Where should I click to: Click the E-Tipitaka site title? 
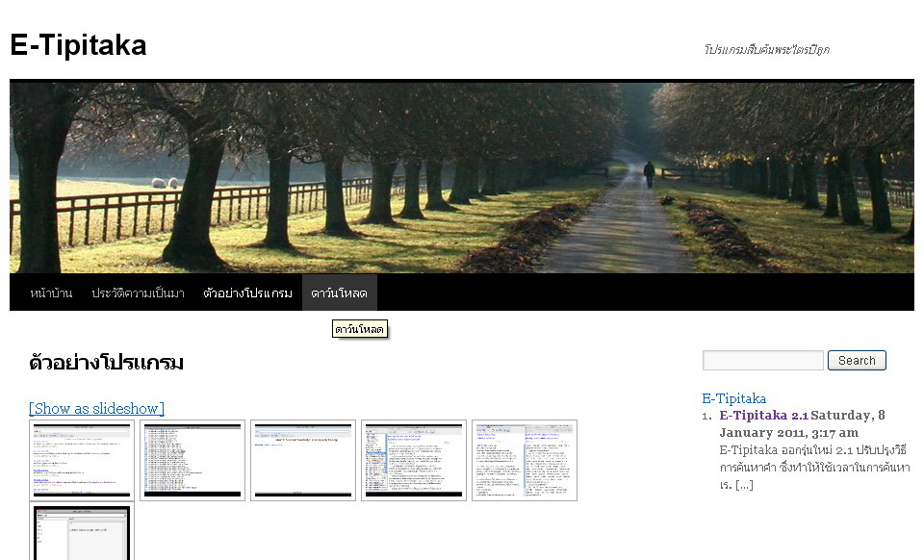point(78,45)
